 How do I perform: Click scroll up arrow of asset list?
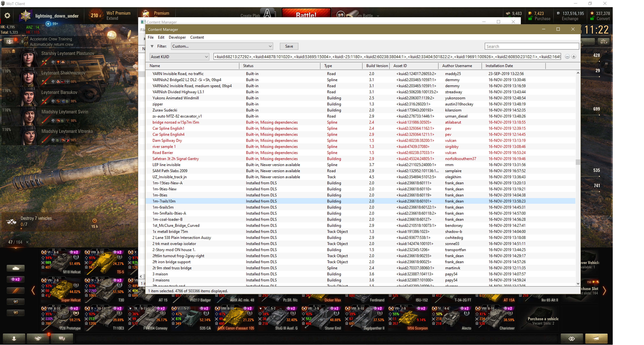(x=578, y=73)
